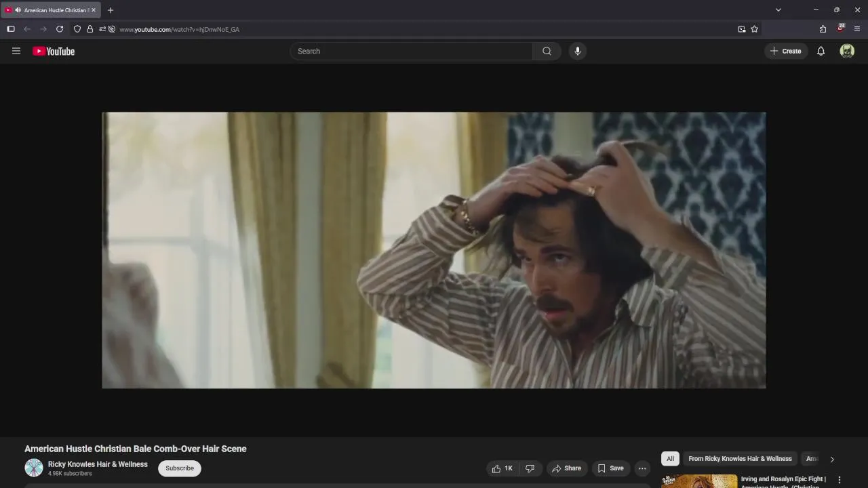Focus the YouTube search field
868x488 pixels.
tap(412, 52)
